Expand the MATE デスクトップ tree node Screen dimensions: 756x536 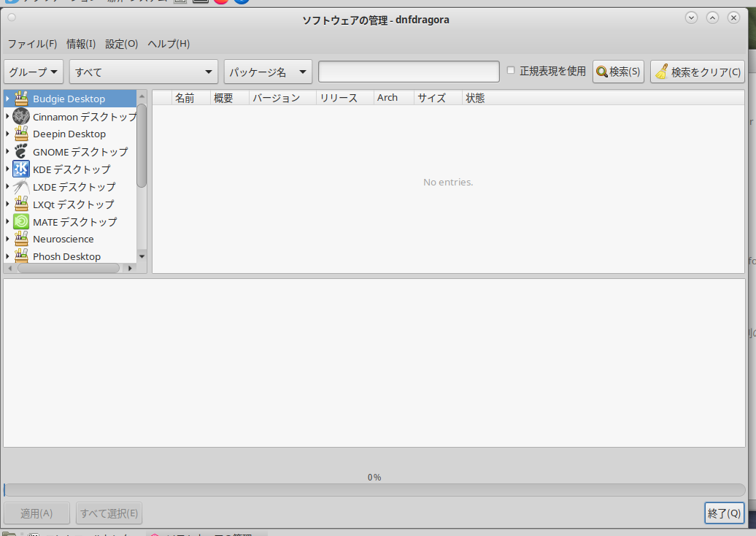(7, 221)
